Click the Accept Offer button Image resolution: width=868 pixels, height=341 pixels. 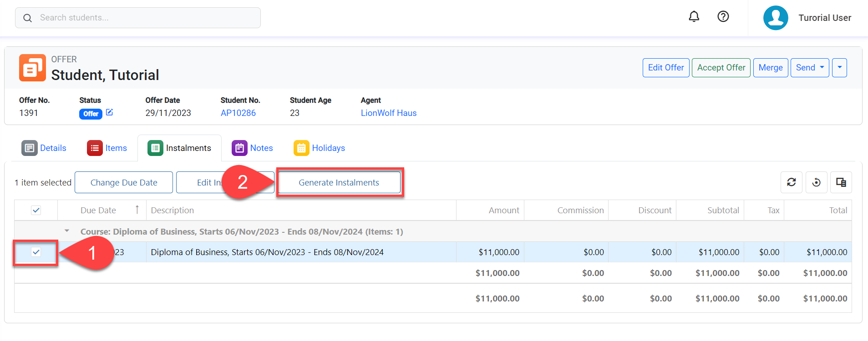(x=721, y=68)
